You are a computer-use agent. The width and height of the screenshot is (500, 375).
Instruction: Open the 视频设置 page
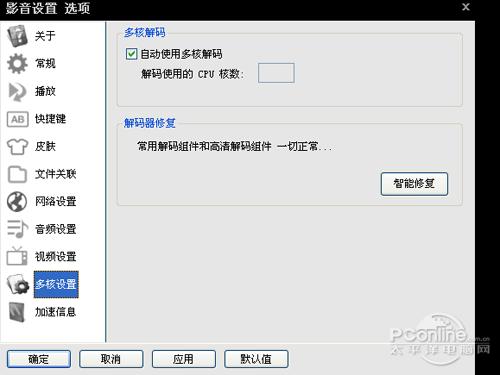(56, 257)
